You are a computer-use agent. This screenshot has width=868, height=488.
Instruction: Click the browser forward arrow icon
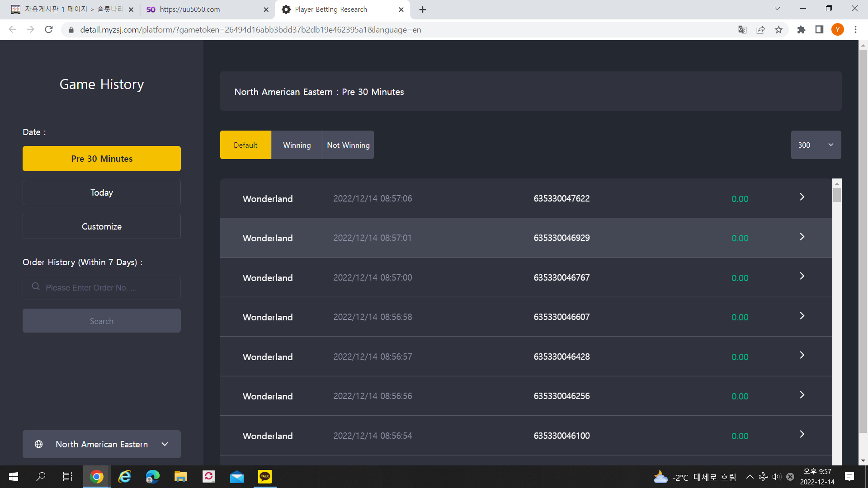click(x=30, y=29)
